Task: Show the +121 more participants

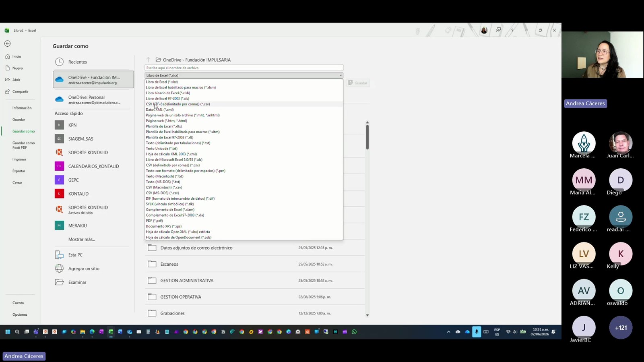Action: pyautogui.click(x=621, y=328)
